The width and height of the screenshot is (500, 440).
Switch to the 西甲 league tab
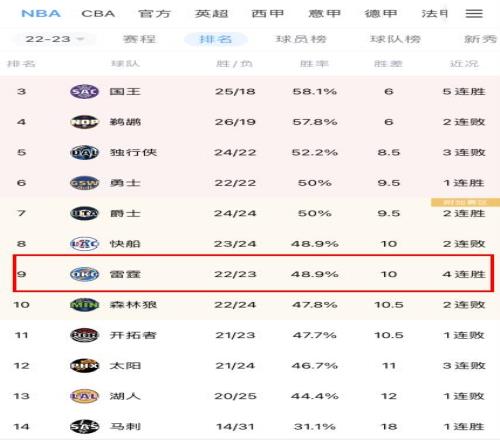[268, 14]
